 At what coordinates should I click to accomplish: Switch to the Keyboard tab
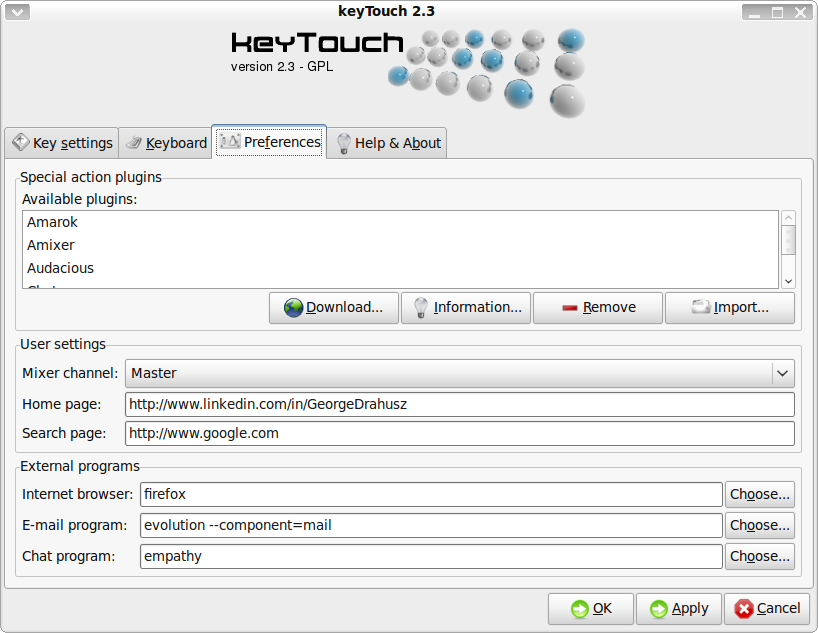click(166, 143)
